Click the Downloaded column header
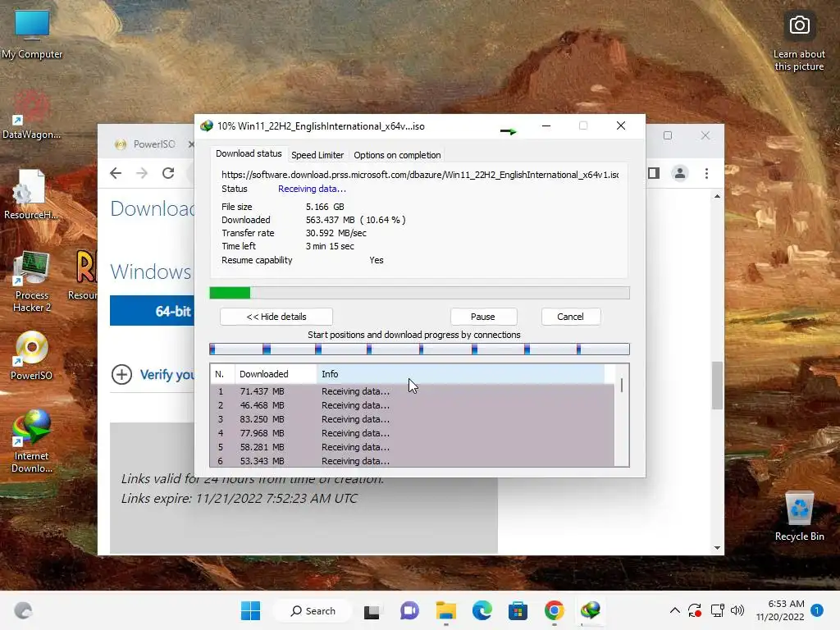Screen dimensions: 840x630 pyautogui.click(x=276, y=374)
